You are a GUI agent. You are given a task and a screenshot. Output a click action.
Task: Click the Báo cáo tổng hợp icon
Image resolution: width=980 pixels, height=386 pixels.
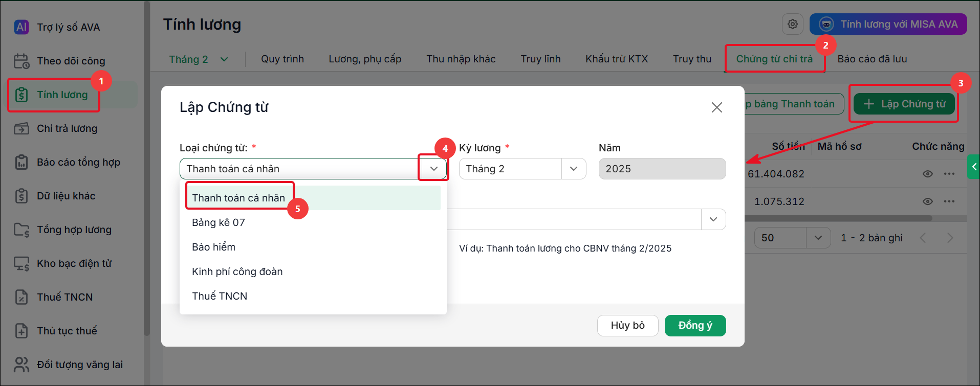21,162
